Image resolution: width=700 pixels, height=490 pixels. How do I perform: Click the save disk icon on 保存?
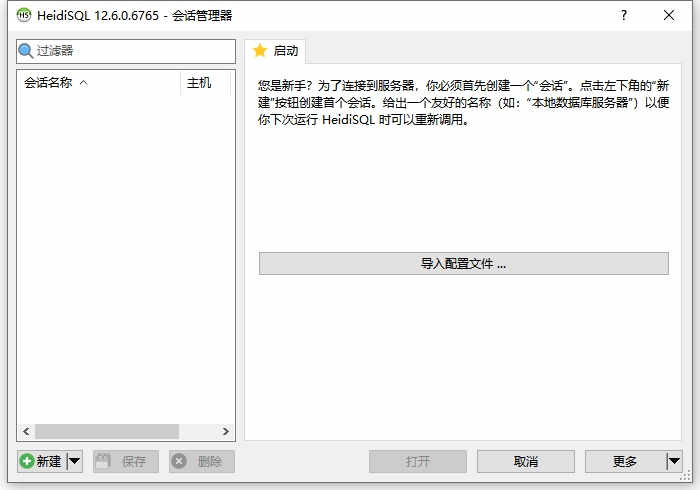(103, 461)
